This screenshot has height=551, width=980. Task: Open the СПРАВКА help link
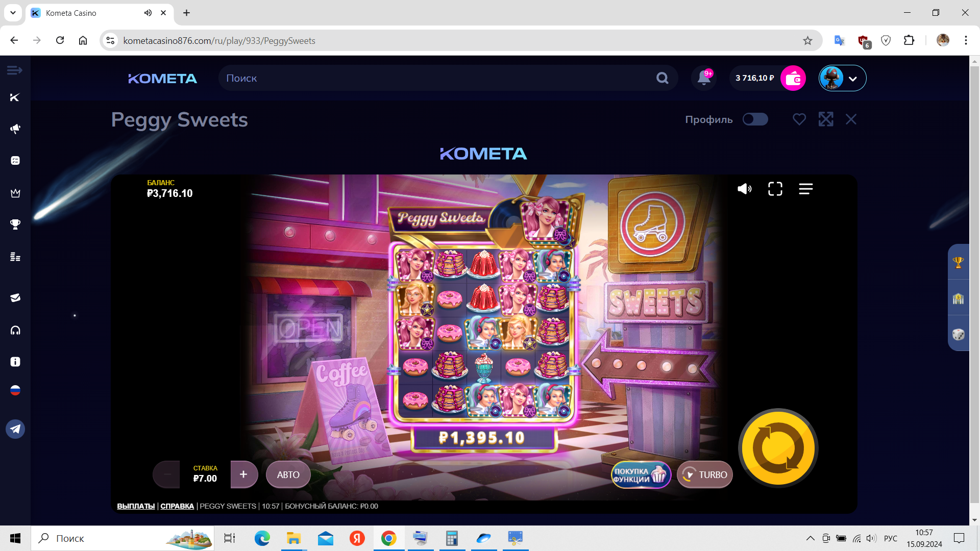pyautogui.click(x=177, y=506)
